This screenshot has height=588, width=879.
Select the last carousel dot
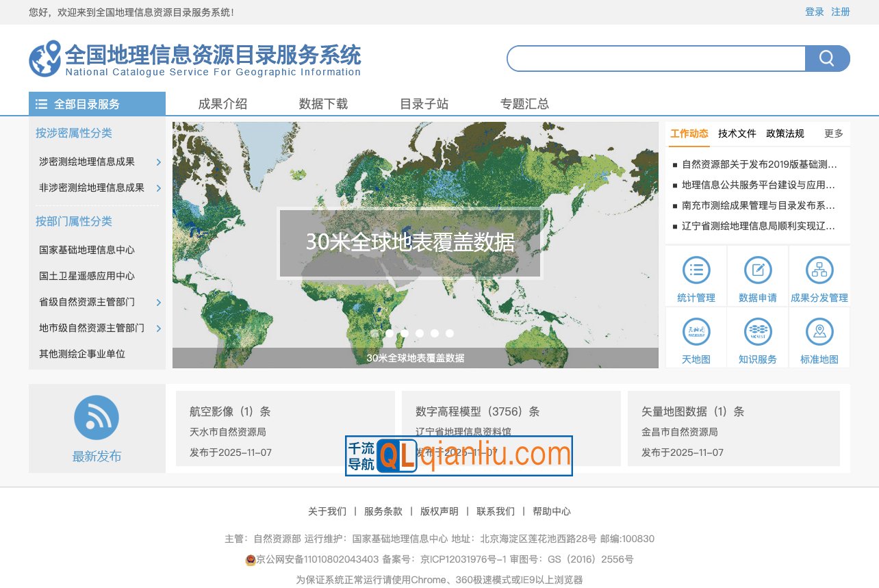[450, 333]
